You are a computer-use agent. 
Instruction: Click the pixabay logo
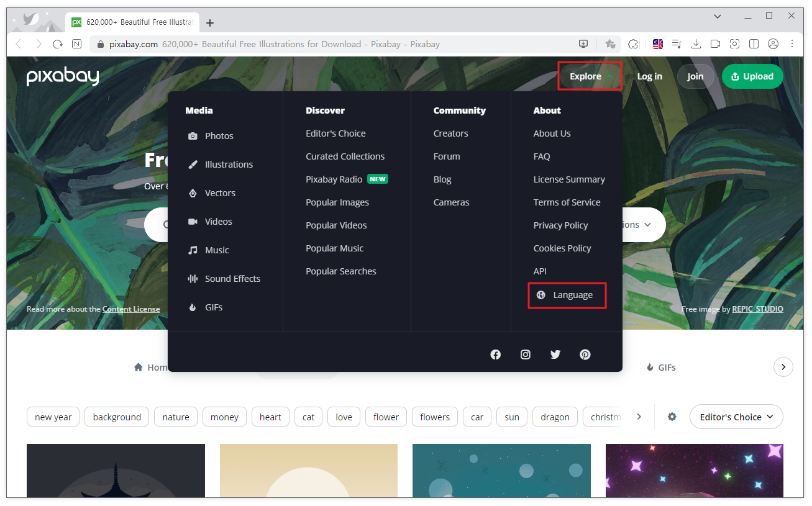[x=63, y=76]
